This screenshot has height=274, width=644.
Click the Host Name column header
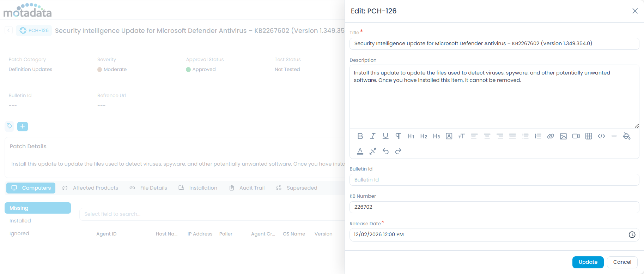pyautogui.click(x=166, y=234)
